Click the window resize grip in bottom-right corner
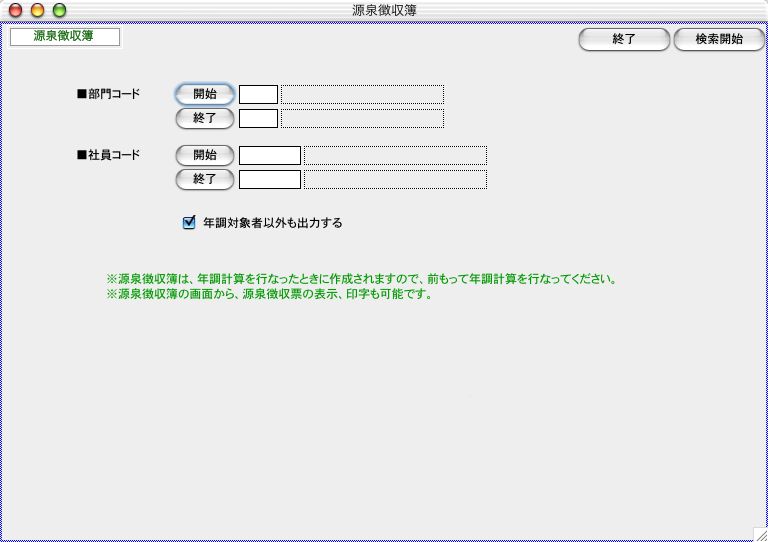768x542 pixels. pos(758,533)
